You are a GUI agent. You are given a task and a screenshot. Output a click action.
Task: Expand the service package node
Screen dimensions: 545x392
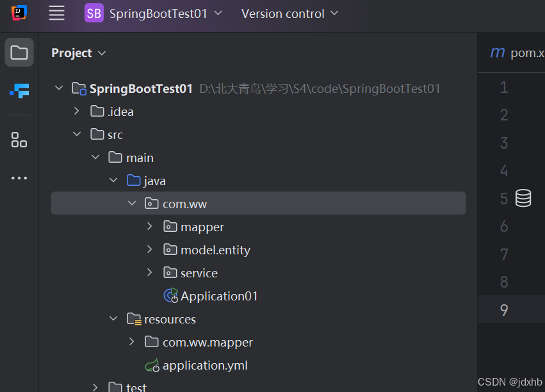[150, 273]
